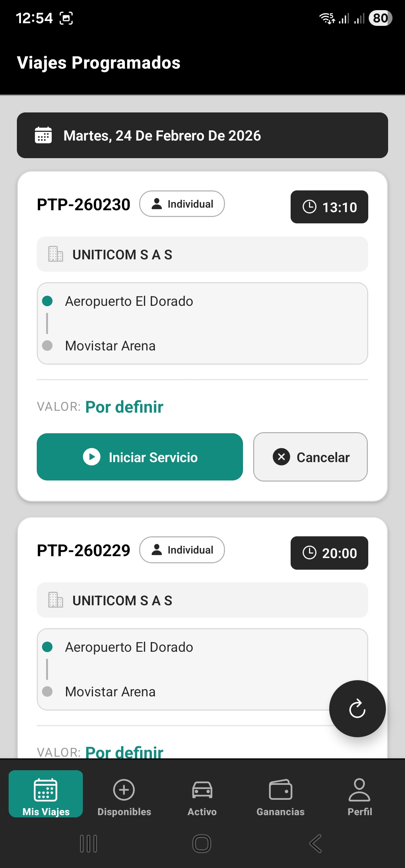Tap Individual tag on PTP-260230
Image resolution: width=405 pixels, height=868 pixels.
pos(182,204)
